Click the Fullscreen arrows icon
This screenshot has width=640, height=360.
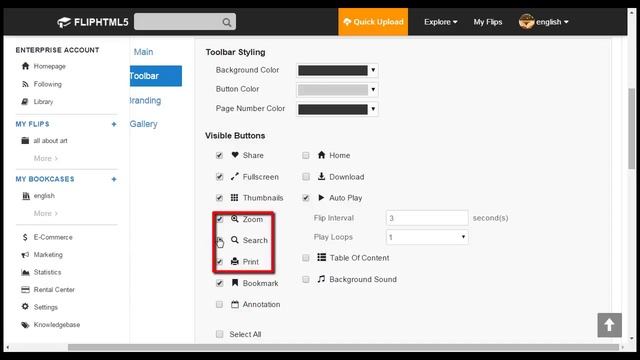point(235,176)
